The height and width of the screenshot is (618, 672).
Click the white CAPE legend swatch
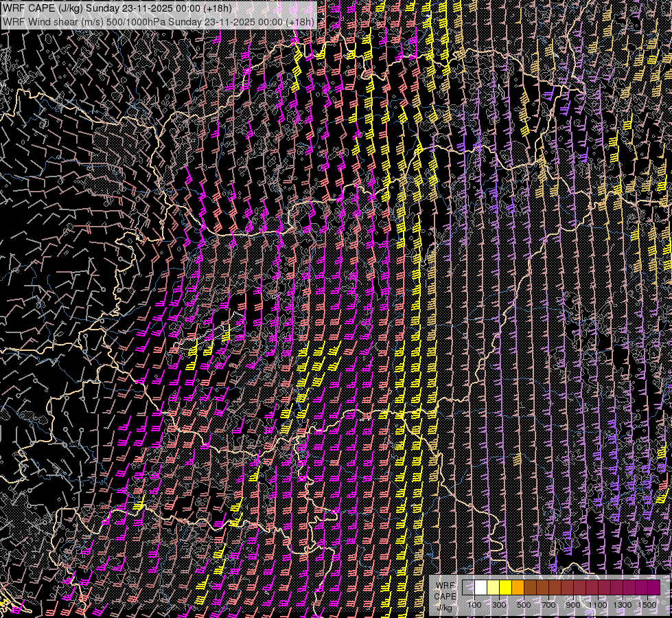480,588
